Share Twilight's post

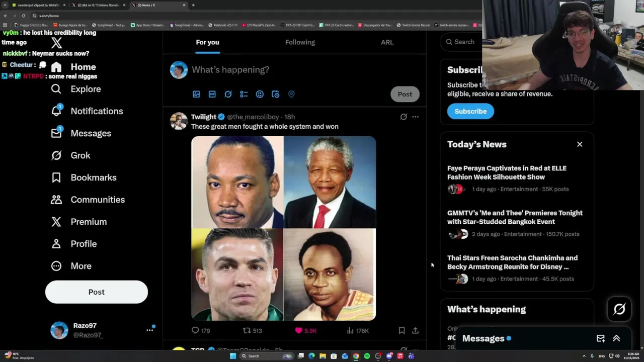pyautogui.click(x=415, y=330)
